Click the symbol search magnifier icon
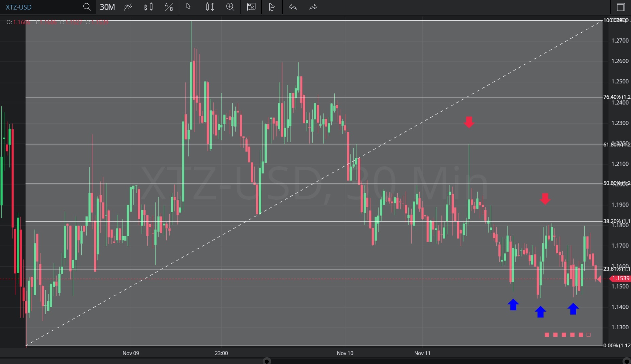The width and height of the screenshot is (631, 364). [x=87, y=7]
